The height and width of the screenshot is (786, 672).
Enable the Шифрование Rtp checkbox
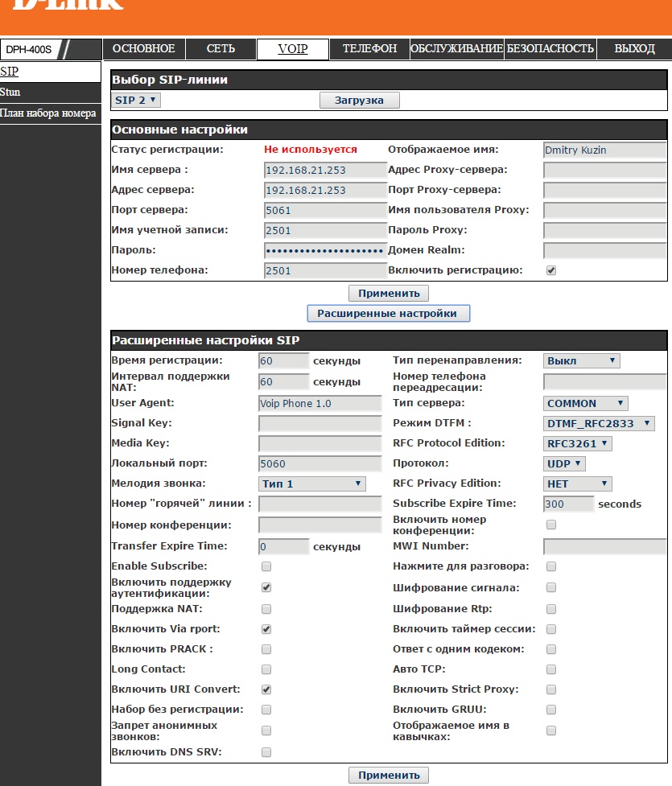pyautogui.click(x=551, y=609)
